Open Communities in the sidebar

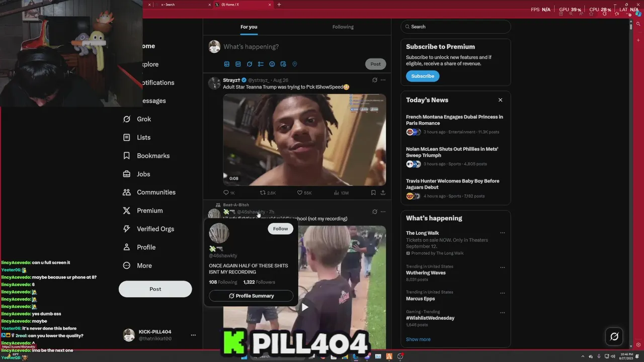149,192
